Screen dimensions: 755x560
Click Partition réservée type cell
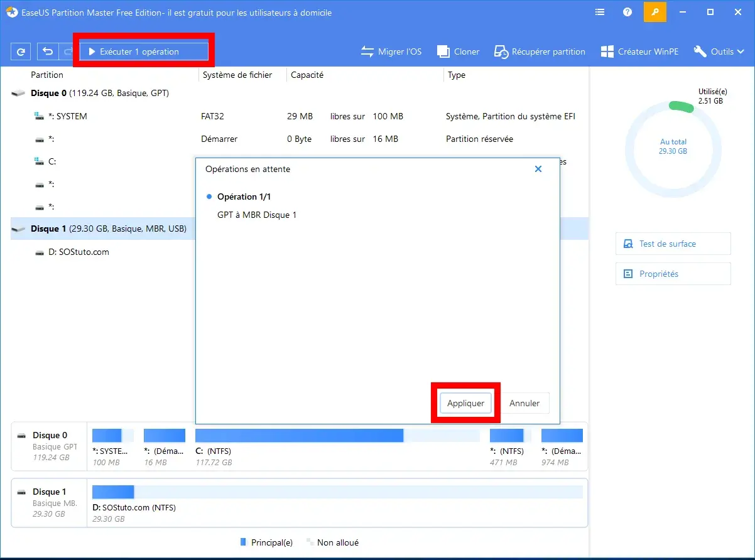click(x=479, y=139)
